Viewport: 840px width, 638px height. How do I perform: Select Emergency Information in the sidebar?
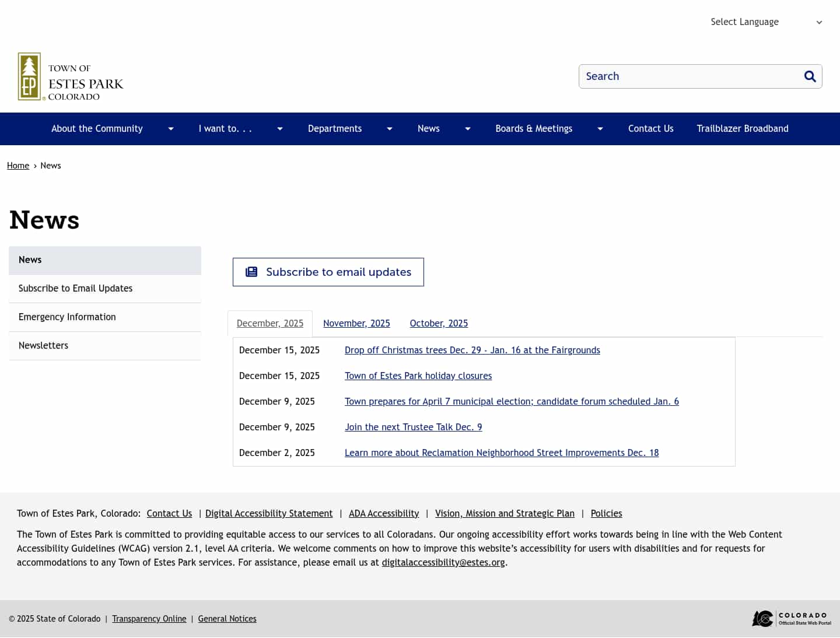[67, 317]
